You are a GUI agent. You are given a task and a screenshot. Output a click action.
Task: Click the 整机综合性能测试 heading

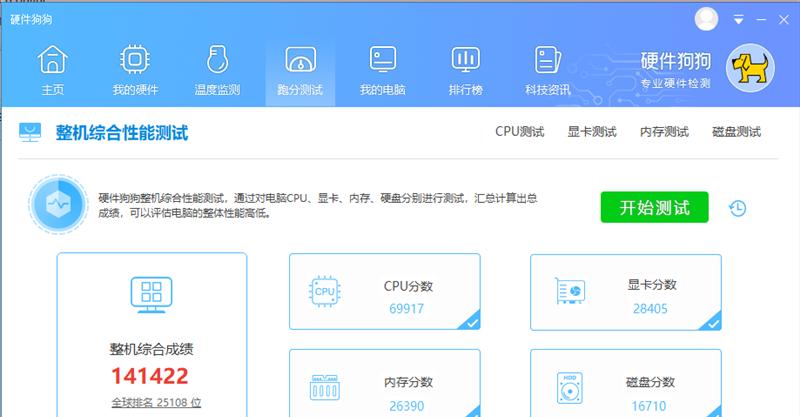tap(122, 133)
